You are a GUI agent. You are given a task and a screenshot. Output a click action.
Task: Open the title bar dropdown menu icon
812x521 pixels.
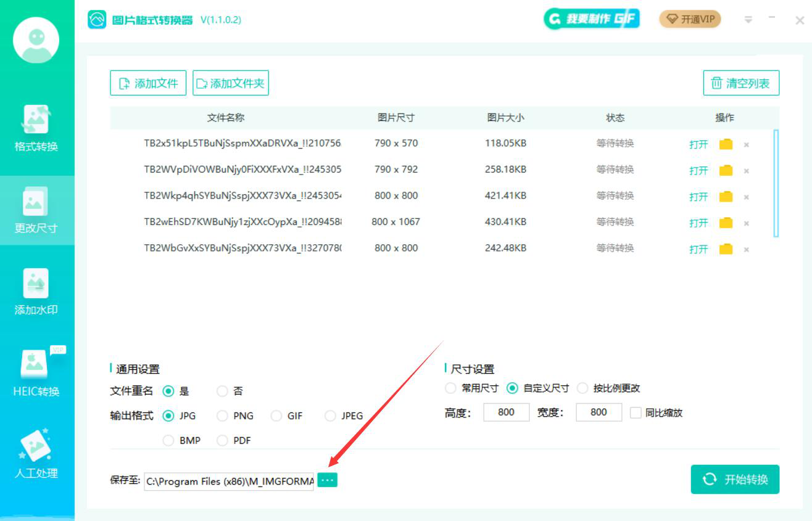[x=748, y=20]
